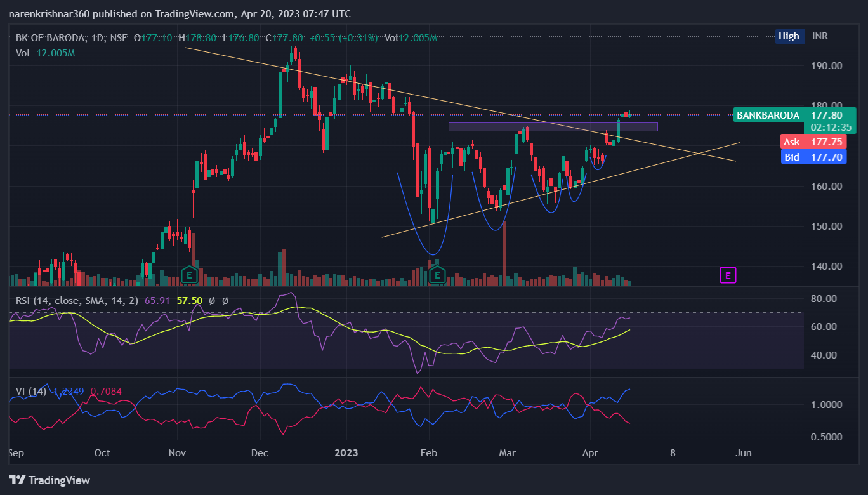Select the BK OF BARODA symbol title
Screen dimensions: 868x495
click(51, 38)
